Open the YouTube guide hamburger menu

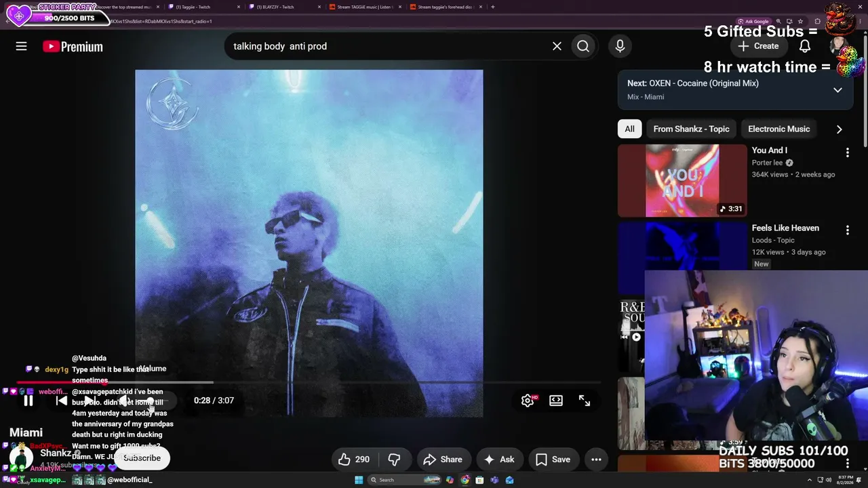pos(21,46)
